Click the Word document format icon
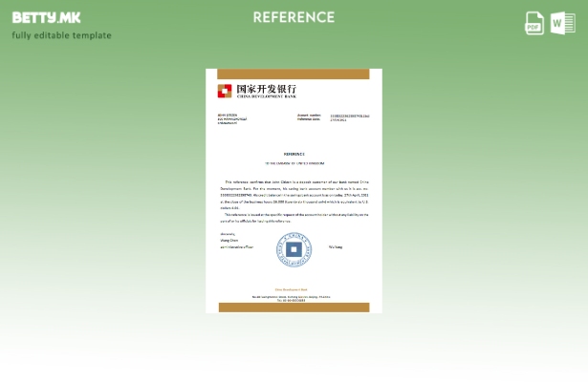Screen dimensions: 588x382 point(561,23)
